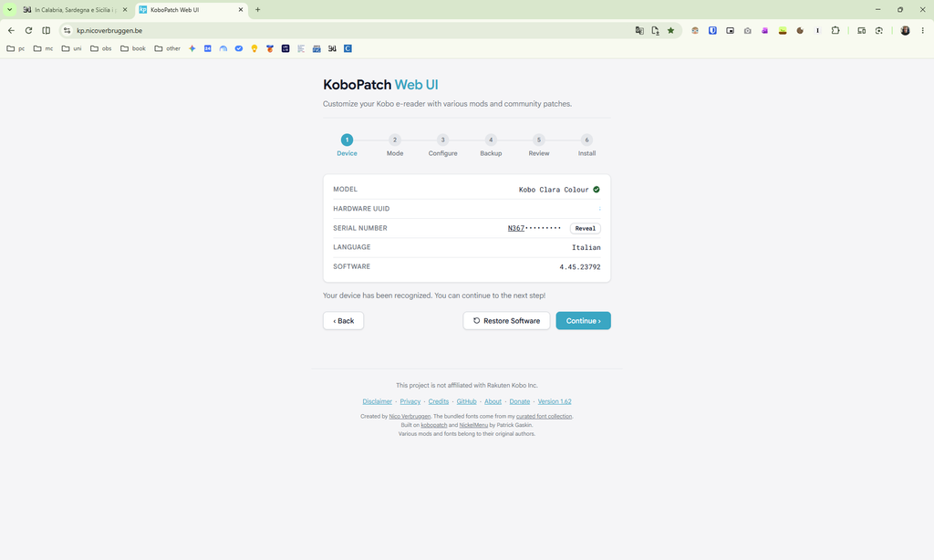Click Restore Software button
This screenshot has height=560, width=934.
coord(506,320)
